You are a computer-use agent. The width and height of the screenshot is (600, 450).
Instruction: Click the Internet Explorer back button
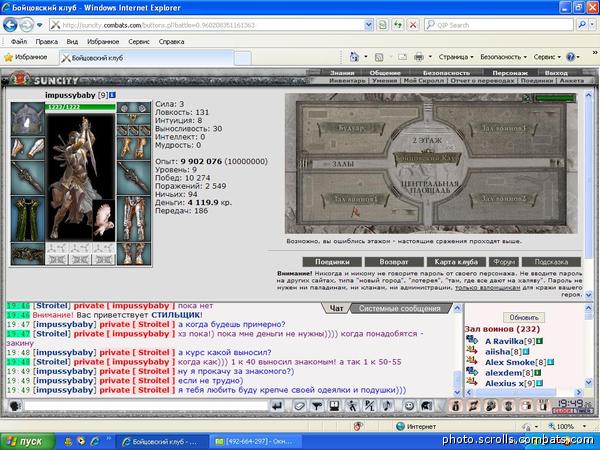pyautogui.click(x=10, y=25)
